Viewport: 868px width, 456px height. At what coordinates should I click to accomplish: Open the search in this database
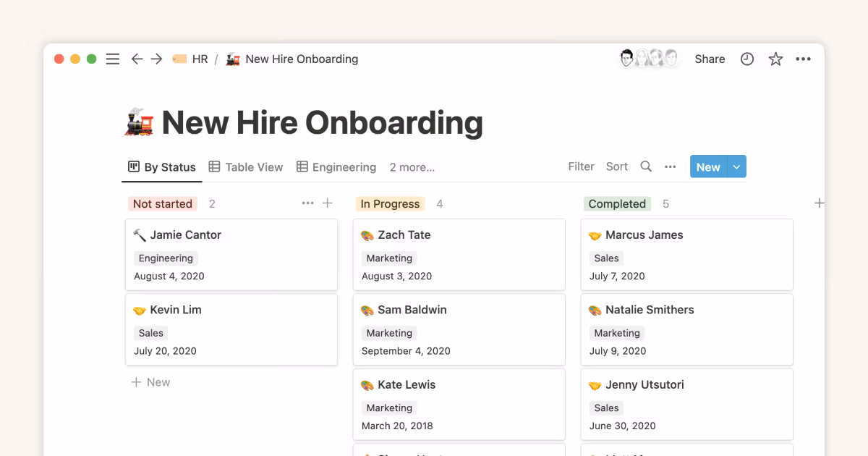[x=646, y=166]
